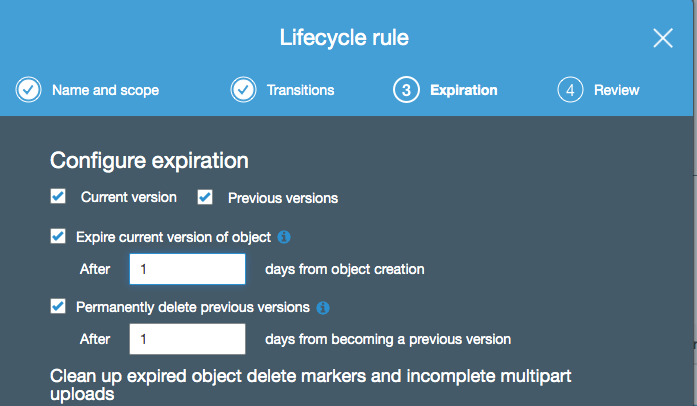The width and height of the screenshot is (697, 406).
Task: Click the Current version label text
Action: (128, 197)
